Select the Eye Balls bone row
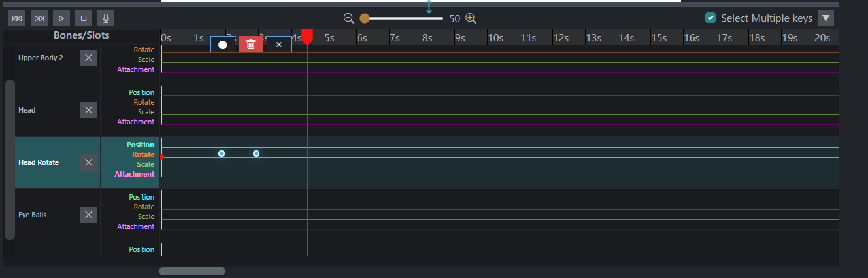This screenshot has height=278, width=868. pos(31,215)
